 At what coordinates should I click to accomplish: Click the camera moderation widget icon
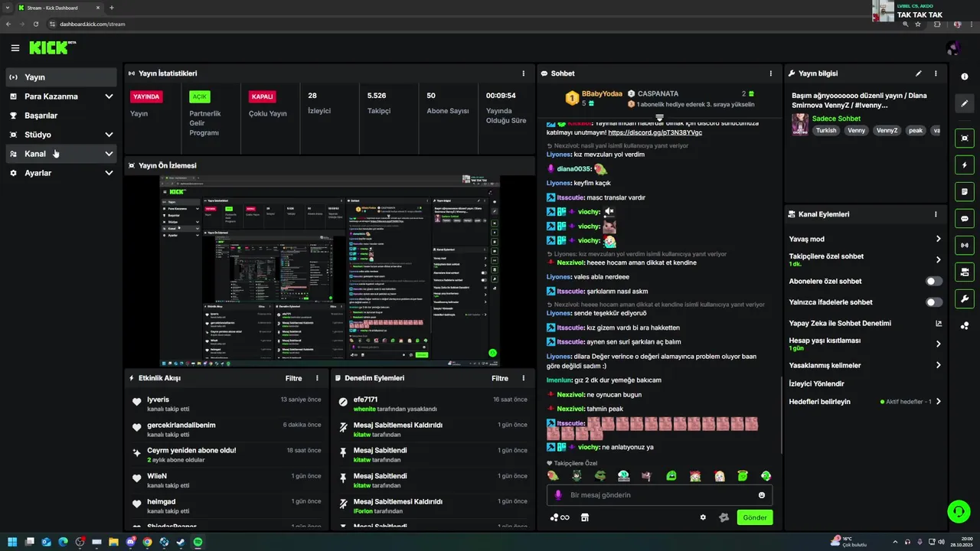click(x=965, y=272)
